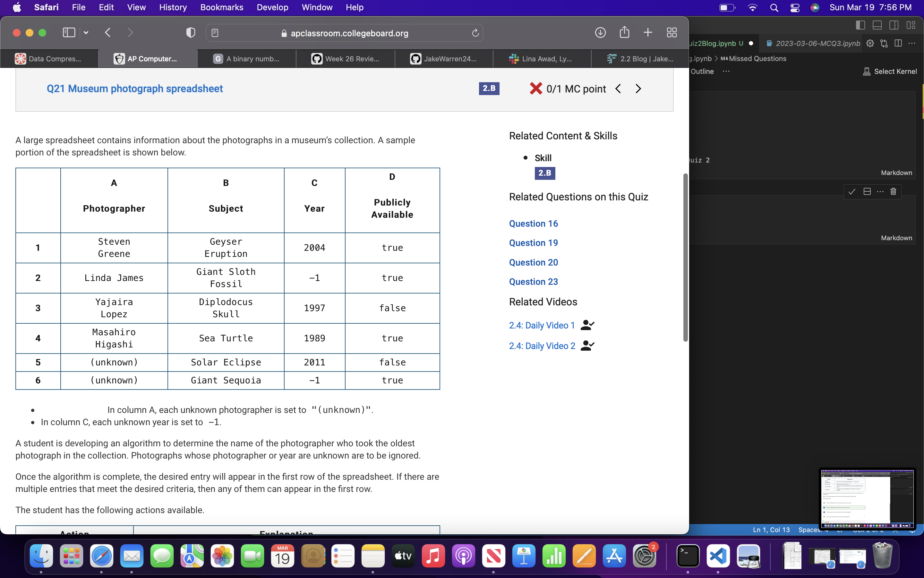Image resolution: width=924 pixels, height=578 pixels.
Task: Switch to Lina Awad, Ly... Slack tab
Action: [542, 58]
